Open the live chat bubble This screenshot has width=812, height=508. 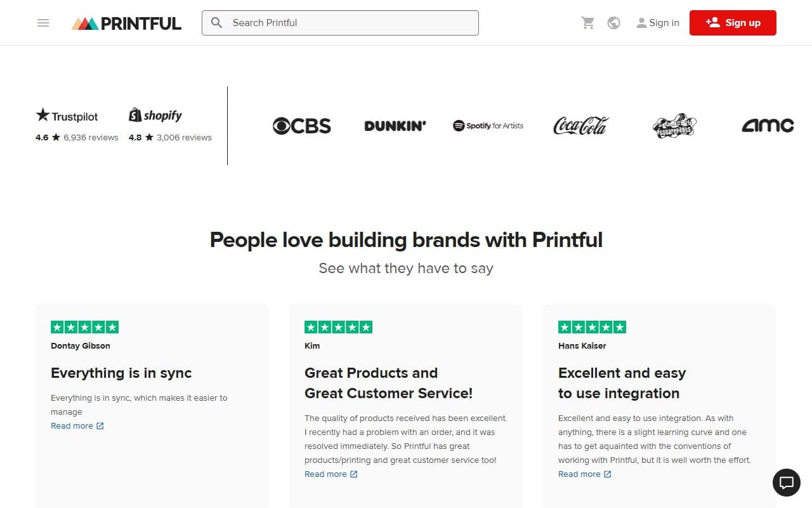[787, 483]
